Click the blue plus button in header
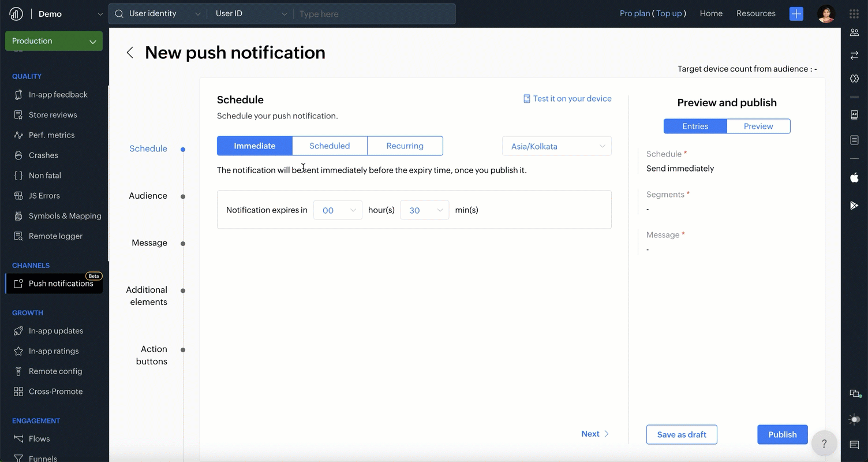 point(796,14)
